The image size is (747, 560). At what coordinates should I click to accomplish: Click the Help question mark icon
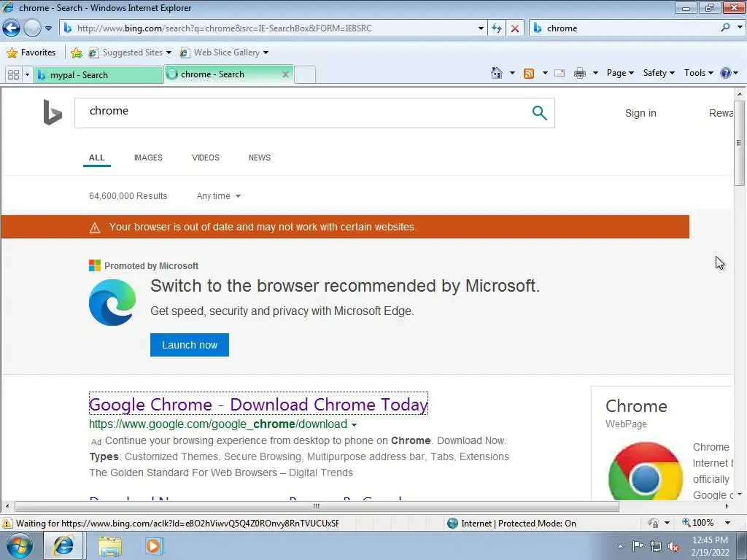click(x=726, y=73)
